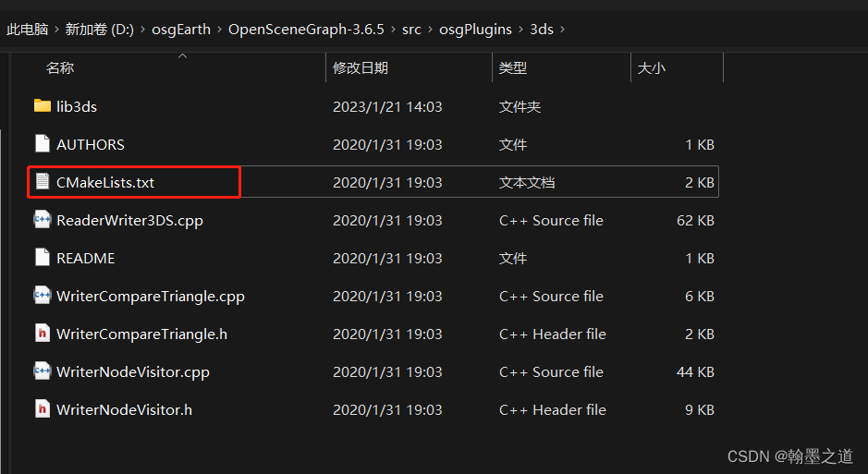The image size is (868, 474).
Task: Click the 文件 type cell of README
Action: (513, 259)
